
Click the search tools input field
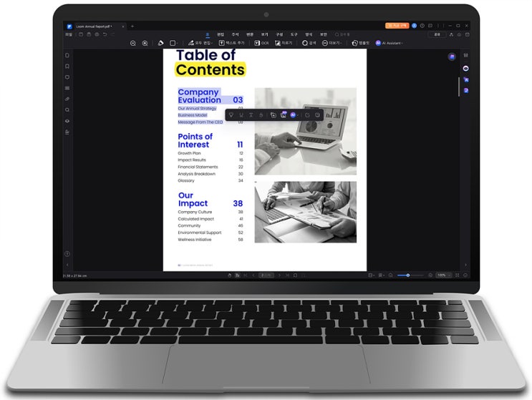pos(344,34)
